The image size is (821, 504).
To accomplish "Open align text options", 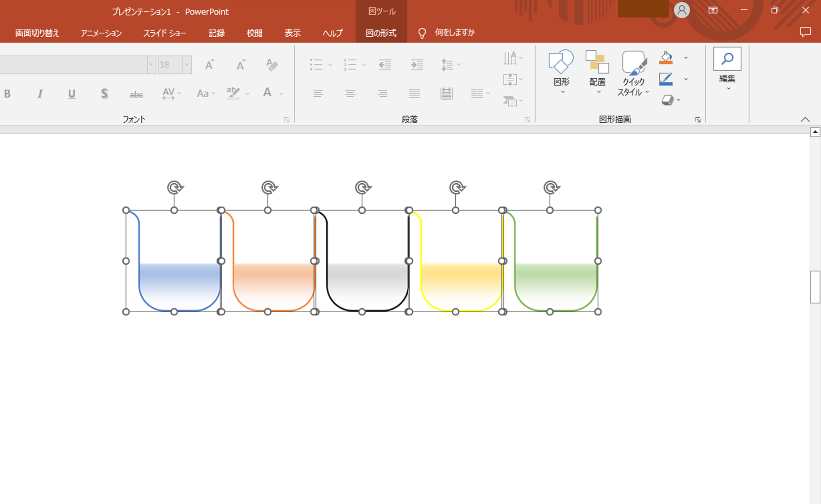I will click(x=513, y=80).
